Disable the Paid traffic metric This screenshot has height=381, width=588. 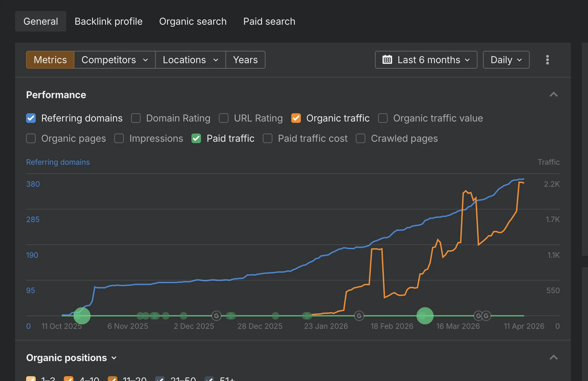[196, 138]
